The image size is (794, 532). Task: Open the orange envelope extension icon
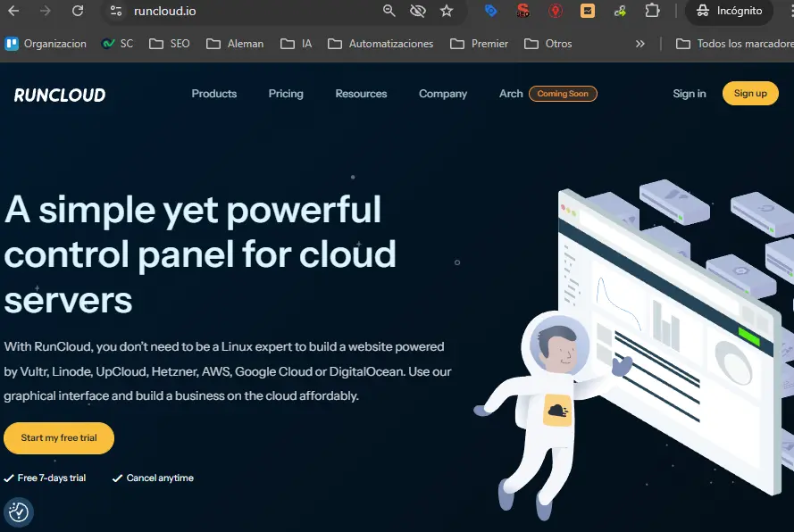(588, 12)
